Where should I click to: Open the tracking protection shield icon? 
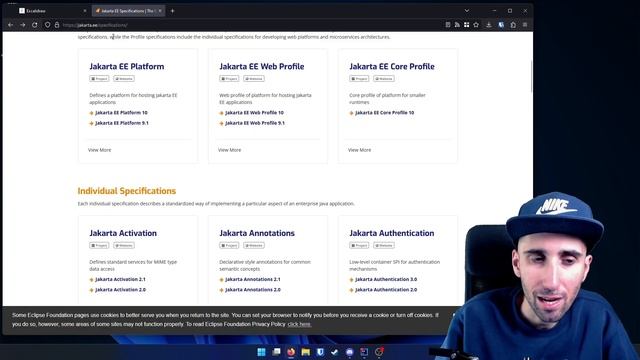tap(48, 25)
